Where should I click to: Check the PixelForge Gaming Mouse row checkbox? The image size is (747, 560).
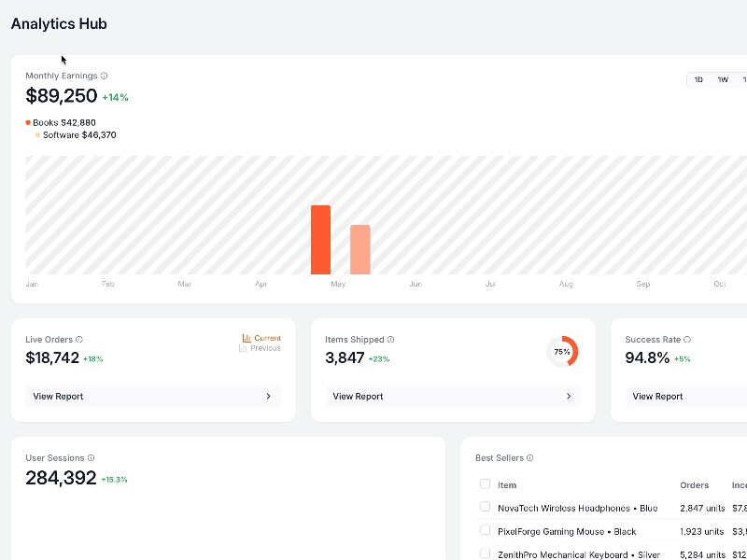tap(486, 530)
